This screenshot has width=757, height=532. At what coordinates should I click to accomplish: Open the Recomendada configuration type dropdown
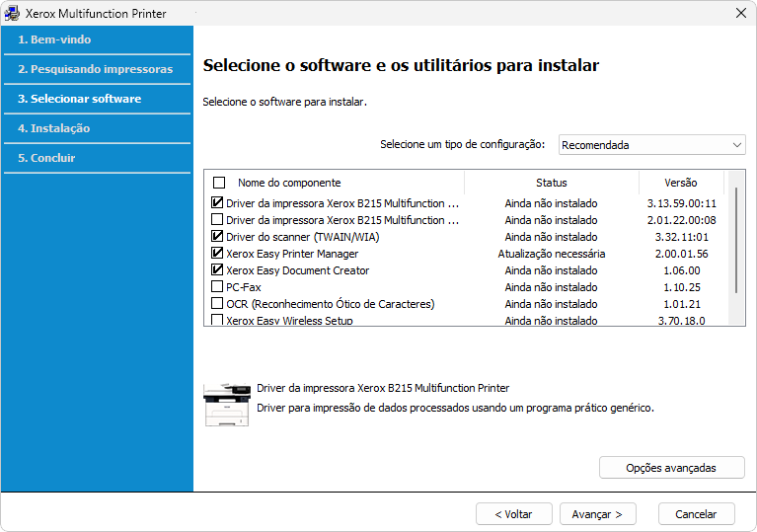[x=651, y=145]
